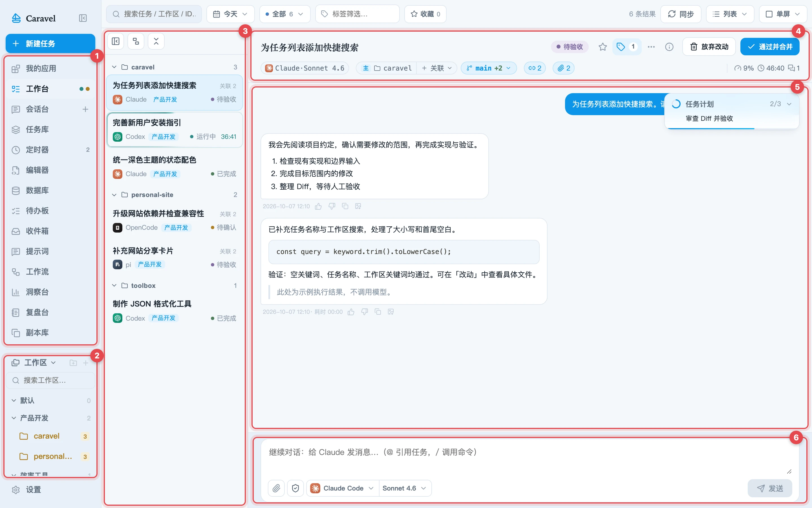Viewport: 812px width, 508px height.
Task: Open the permission shield icon in composer
Action: click(x=295, y=488)
